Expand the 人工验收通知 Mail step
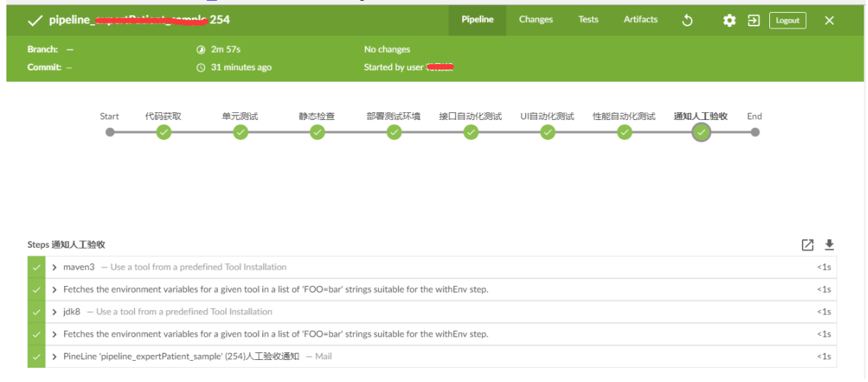The width and height of the screenshot is (868, 382). click(x=55, y=356)
